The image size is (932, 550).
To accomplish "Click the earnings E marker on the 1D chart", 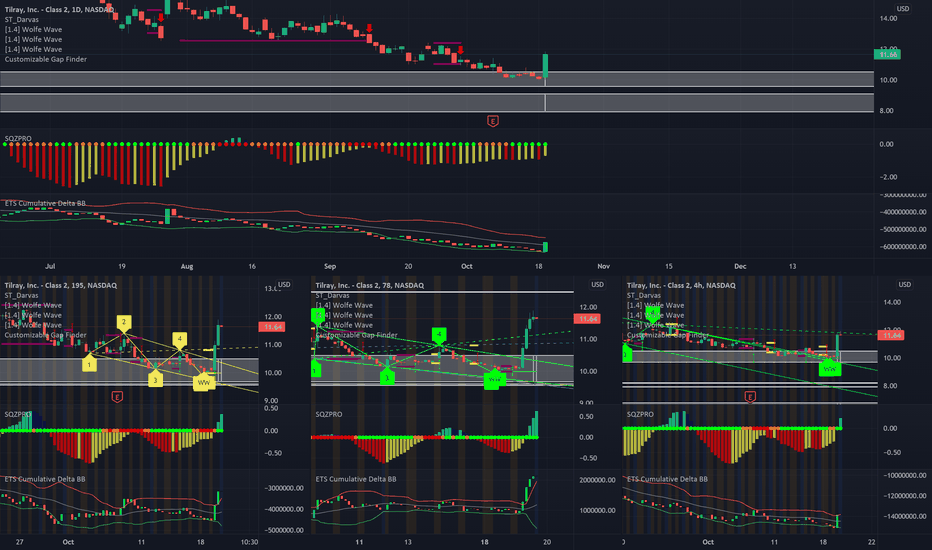I will point(493,121).
